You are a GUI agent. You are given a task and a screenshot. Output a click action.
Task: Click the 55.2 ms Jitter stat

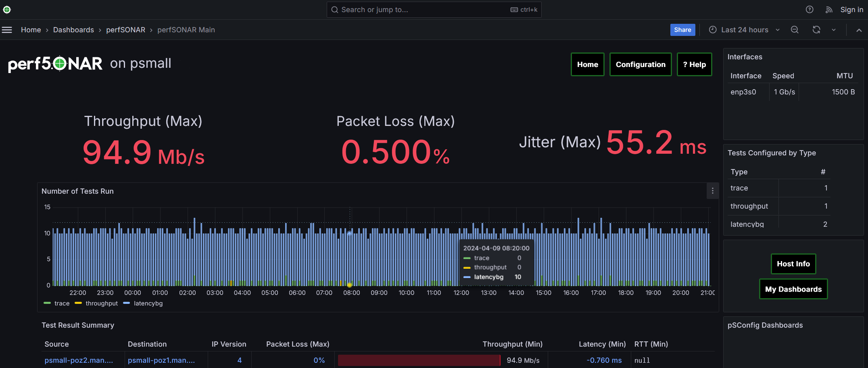[x=656, y=142]
